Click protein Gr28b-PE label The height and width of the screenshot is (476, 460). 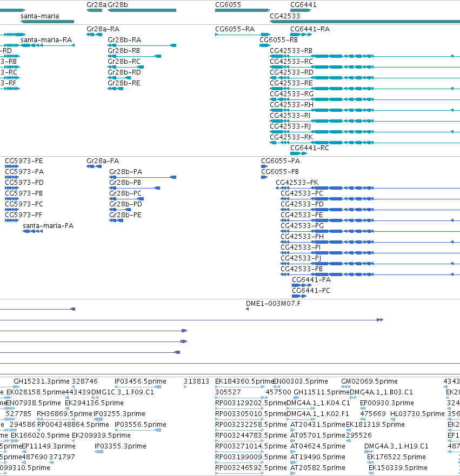(125, 215)
